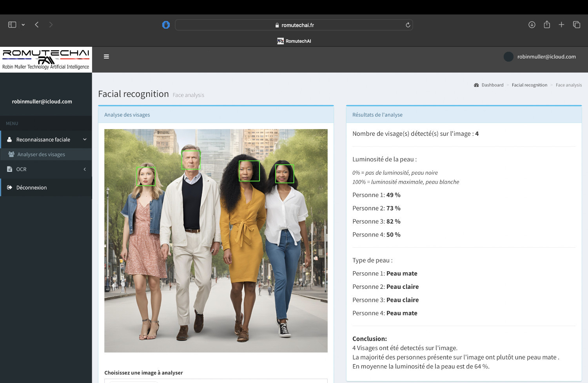Open a new tab with plus icon
This screenshot has width=588, height=383.
[561, 25]
